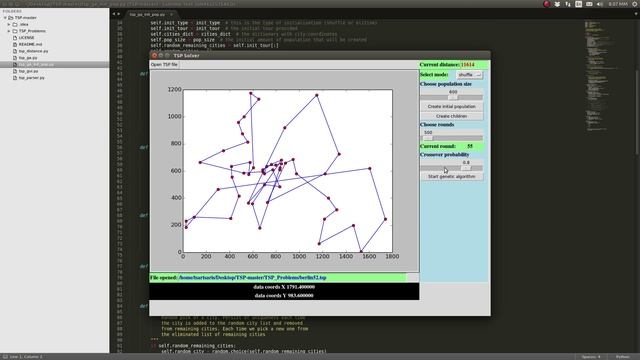Open the TSP file menu in TSP Solver
The width and height of the screenshot is (640, 360).
tap(164, 64)
